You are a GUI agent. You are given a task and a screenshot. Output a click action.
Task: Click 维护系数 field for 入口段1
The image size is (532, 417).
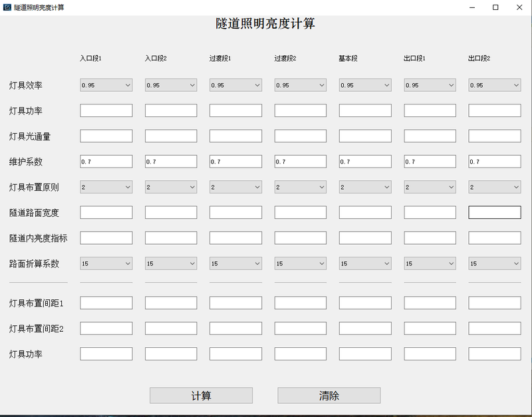[x=106, y=162]
